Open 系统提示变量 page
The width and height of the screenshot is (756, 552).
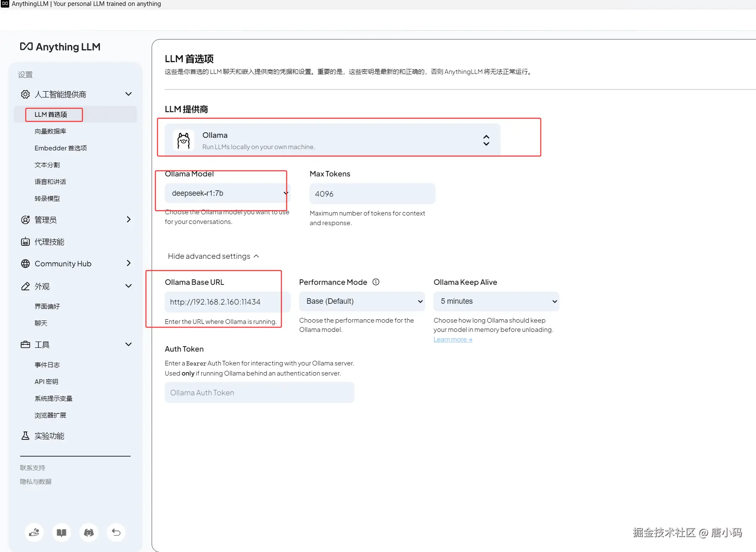click(x=53, y=399)
